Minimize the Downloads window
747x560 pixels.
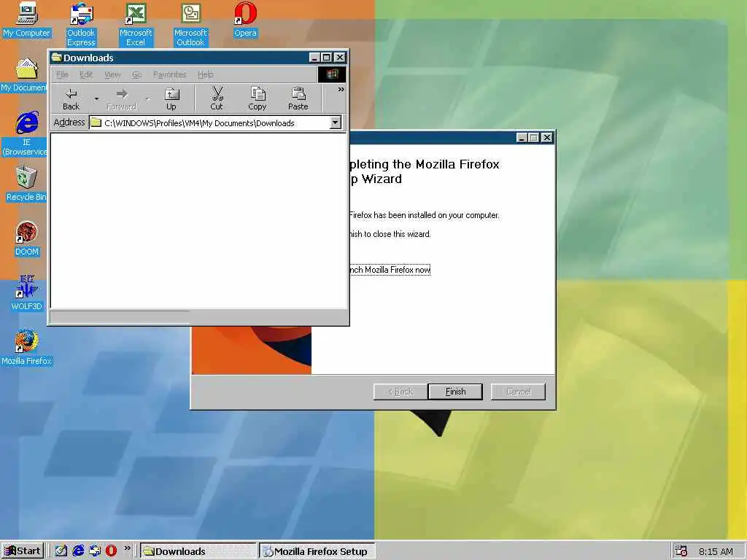314,58
